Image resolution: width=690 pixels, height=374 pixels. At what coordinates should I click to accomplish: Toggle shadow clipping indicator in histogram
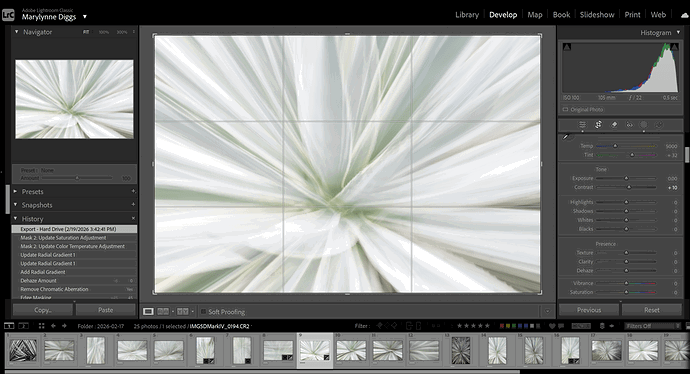coord(567,47)
